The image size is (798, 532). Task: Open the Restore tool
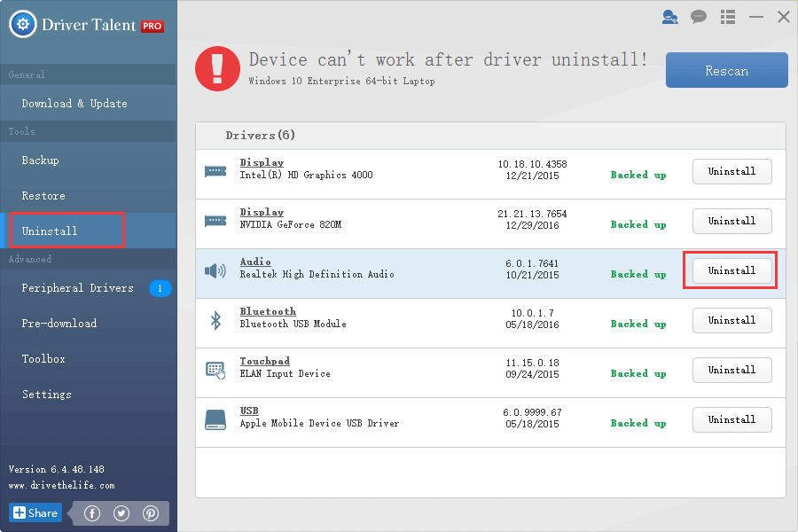click(x=89, y=195)
